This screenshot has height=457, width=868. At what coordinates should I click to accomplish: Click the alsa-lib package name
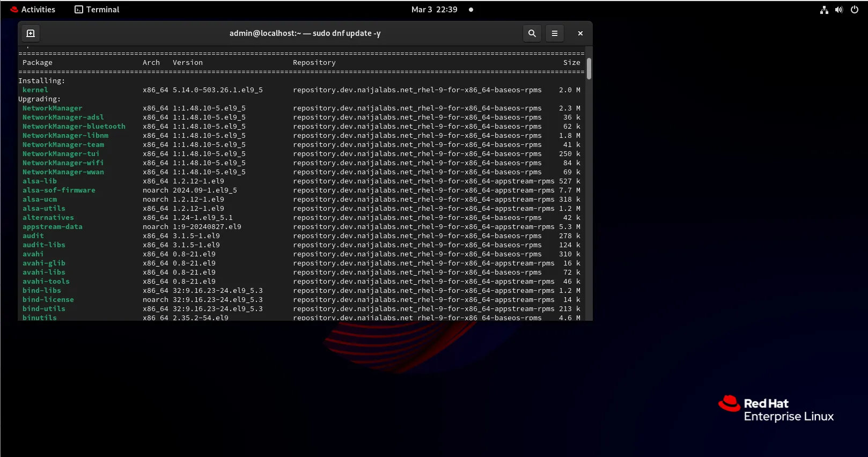pyautogui.click(x=40, y=181)
